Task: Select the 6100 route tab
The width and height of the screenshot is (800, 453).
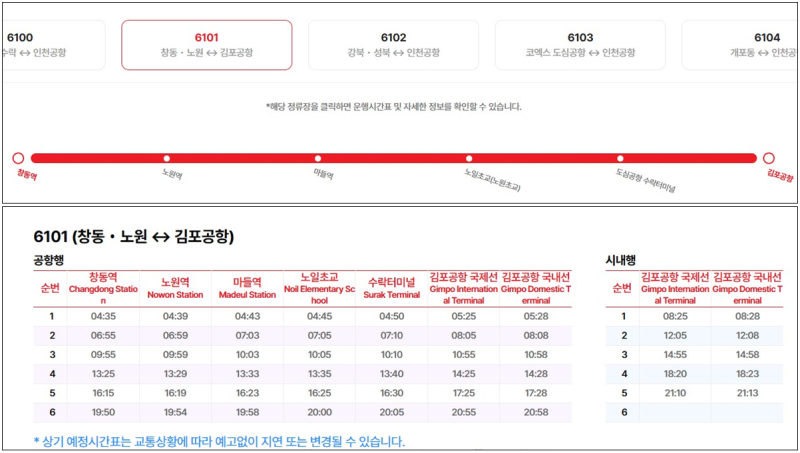Action: [53, 45]
